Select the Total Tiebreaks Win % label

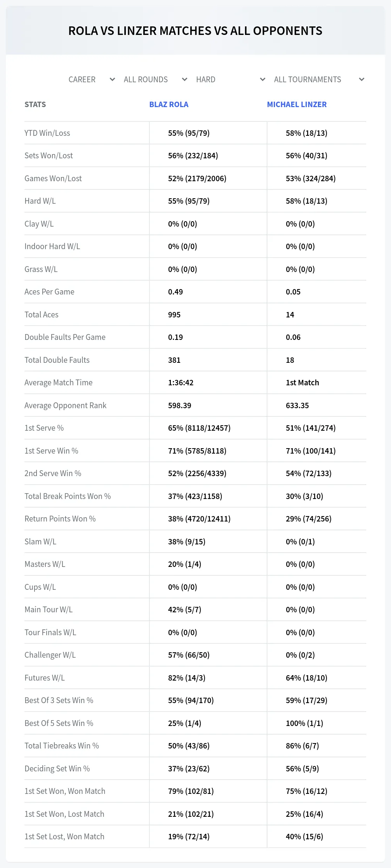[62, 746]
